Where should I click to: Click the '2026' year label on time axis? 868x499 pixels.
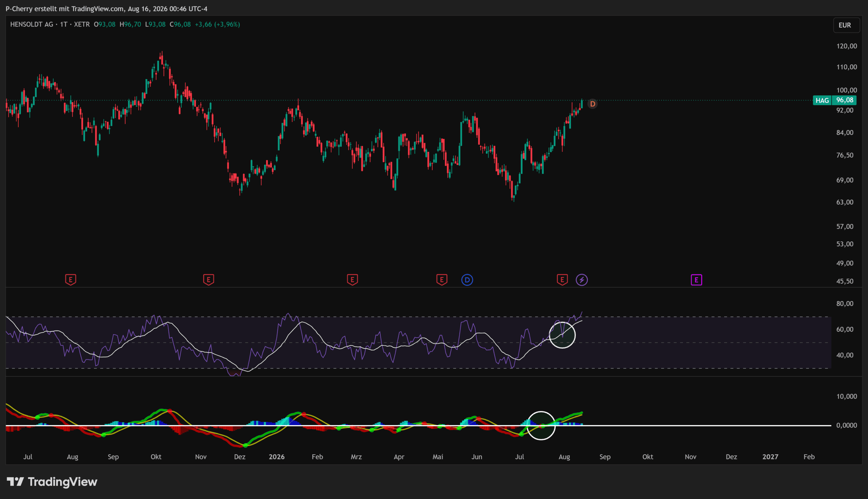pyautogui.click(x=277, y=457)
